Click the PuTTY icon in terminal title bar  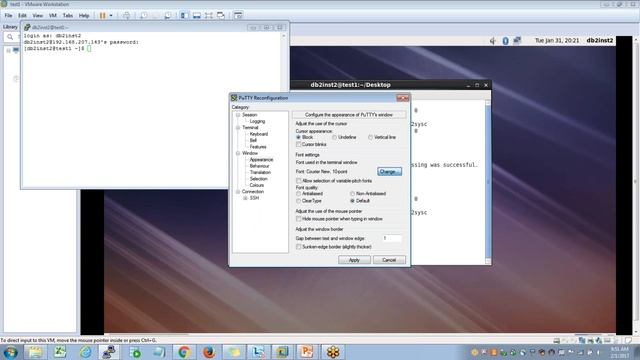[27, 27]
